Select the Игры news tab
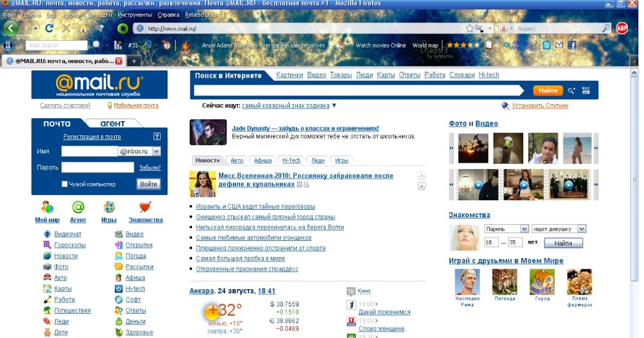This screenshot has height=338, width=644. click(x=342, y=160)
